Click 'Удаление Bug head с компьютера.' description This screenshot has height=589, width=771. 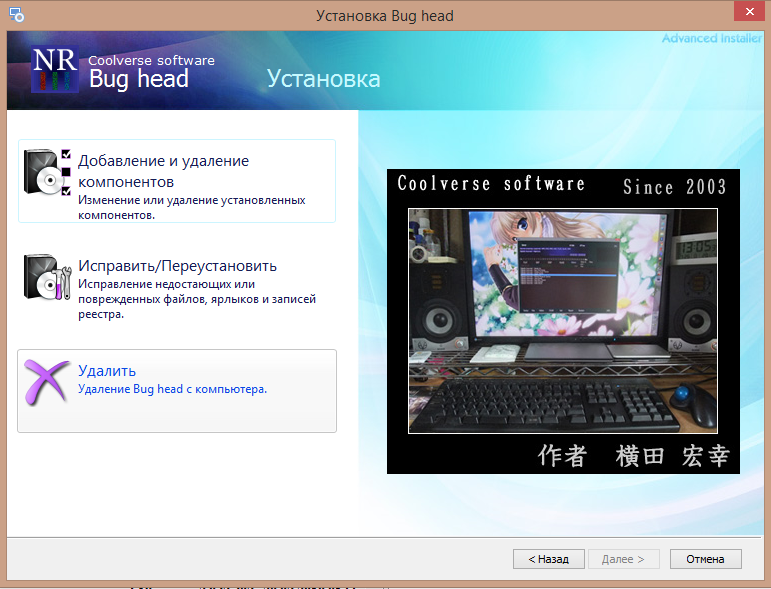click(x=173, y=389)
